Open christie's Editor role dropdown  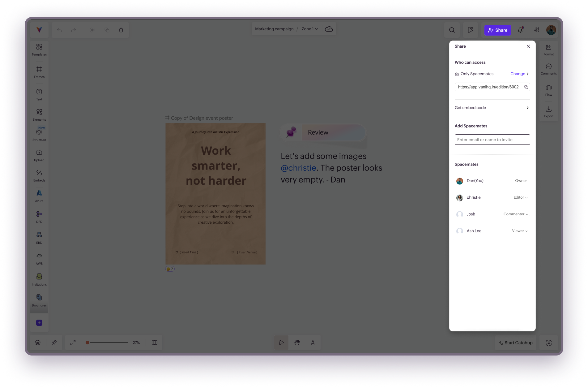pos(521,197)
